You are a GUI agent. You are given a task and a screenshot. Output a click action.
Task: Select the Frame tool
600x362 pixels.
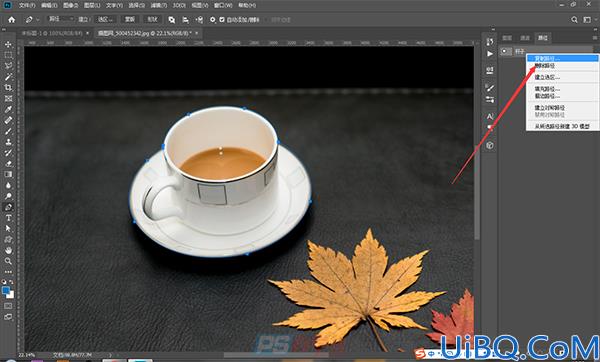8,98
